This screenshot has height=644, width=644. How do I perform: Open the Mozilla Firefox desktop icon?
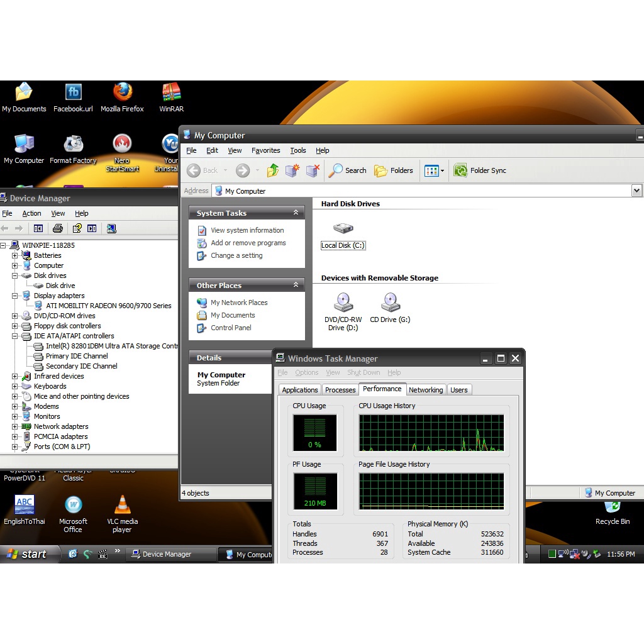click(x=123, y=93)
